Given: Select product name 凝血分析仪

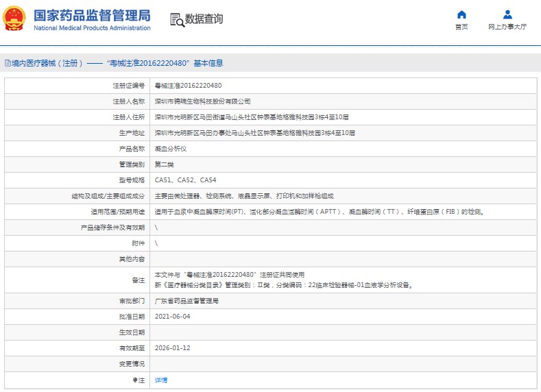Looking at the screenshot, I should [x=171, y=149].
